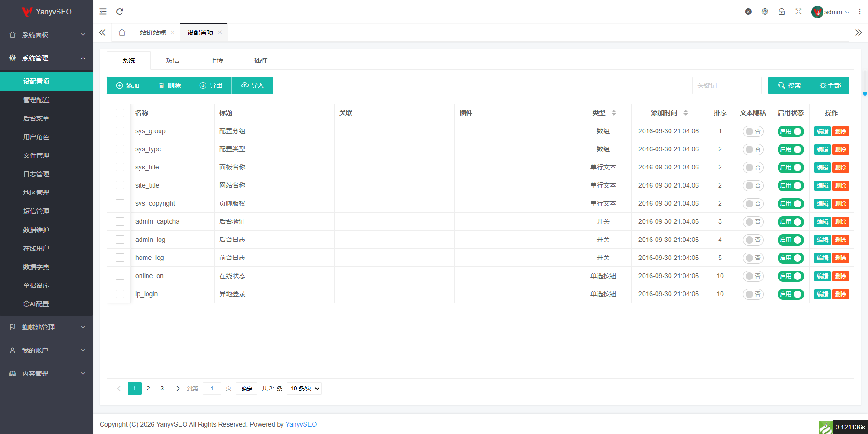Disable 启用 switch for home_log row
The height and width of the screenshot is (434, 868).
tap(791, 258)
